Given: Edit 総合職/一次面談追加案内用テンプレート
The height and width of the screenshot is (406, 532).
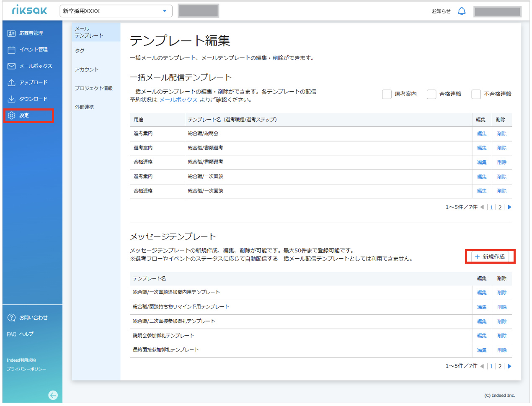Looking at the screenshot, I should (x=482, y=293).
